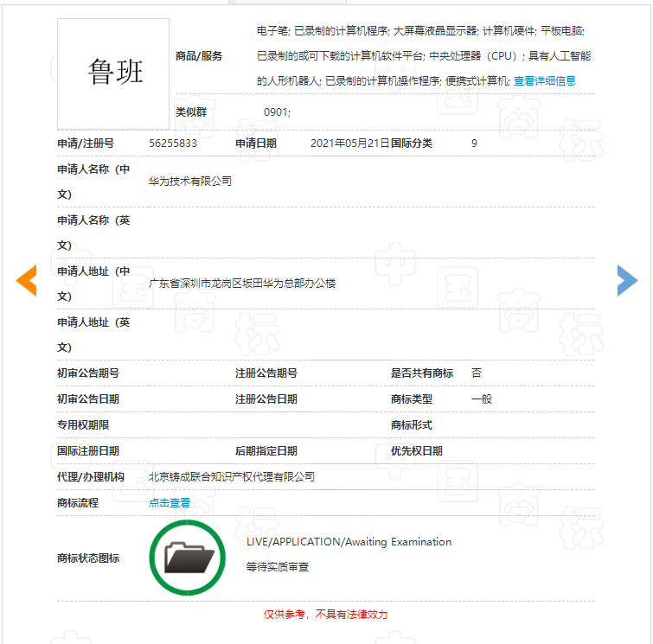Click the 商标形式 label
This screenshot has width=653, height=644.
(412, 425)
